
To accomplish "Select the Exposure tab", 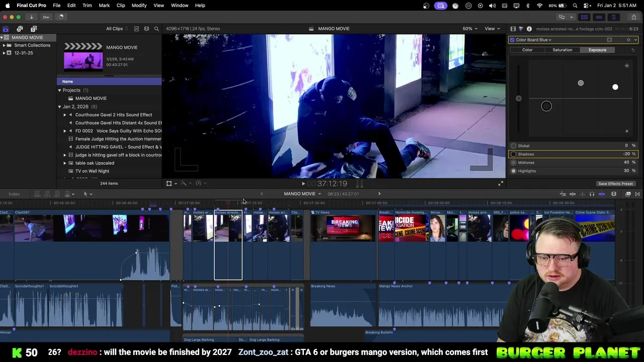I will point(597,50).
